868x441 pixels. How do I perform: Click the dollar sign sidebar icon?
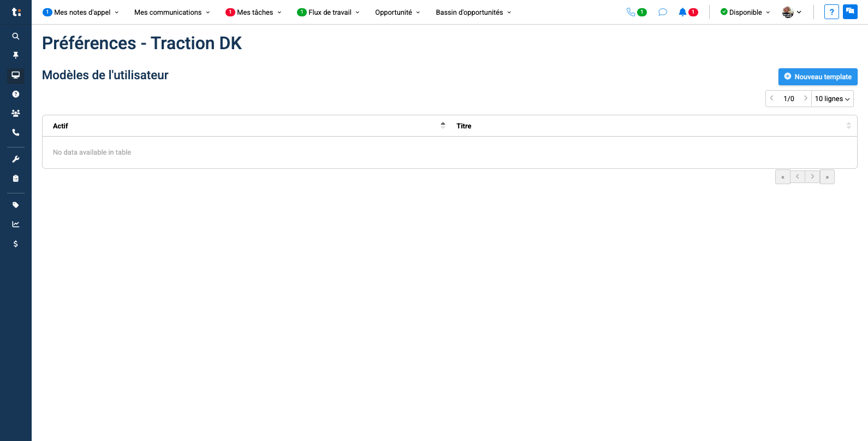tap(16, 244)
